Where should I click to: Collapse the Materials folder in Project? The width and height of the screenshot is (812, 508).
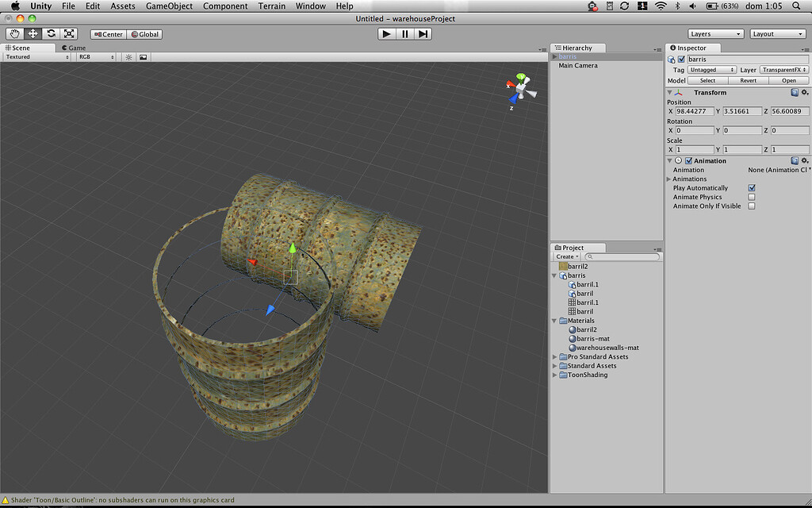click(553, 321)
